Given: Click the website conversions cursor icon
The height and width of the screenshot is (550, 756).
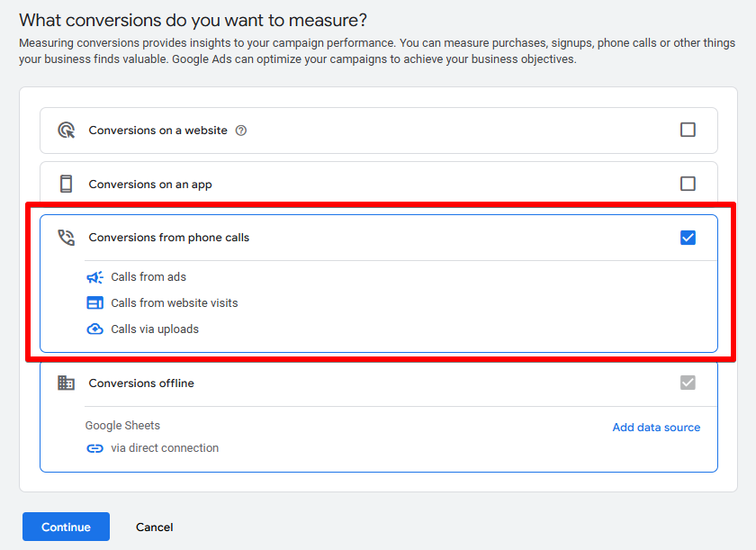Looking at the screenshot, I should [x=67, y=131].
